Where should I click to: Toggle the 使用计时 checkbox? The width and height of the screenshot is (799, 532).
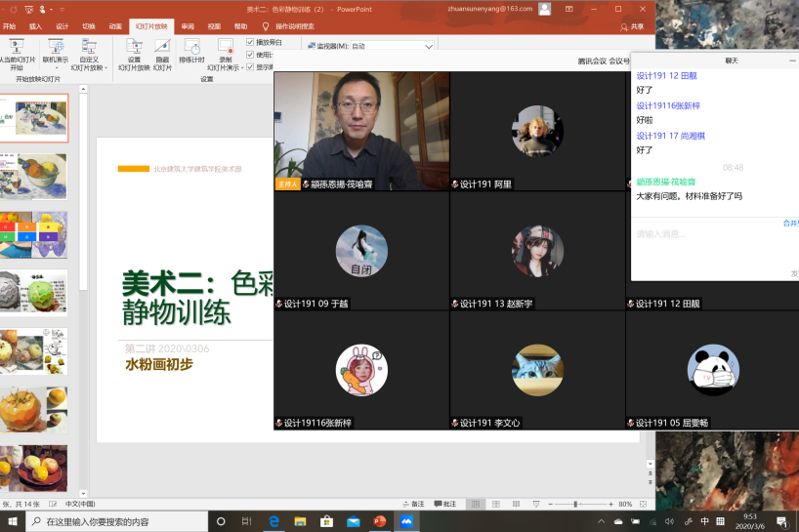tap(250, 55)
